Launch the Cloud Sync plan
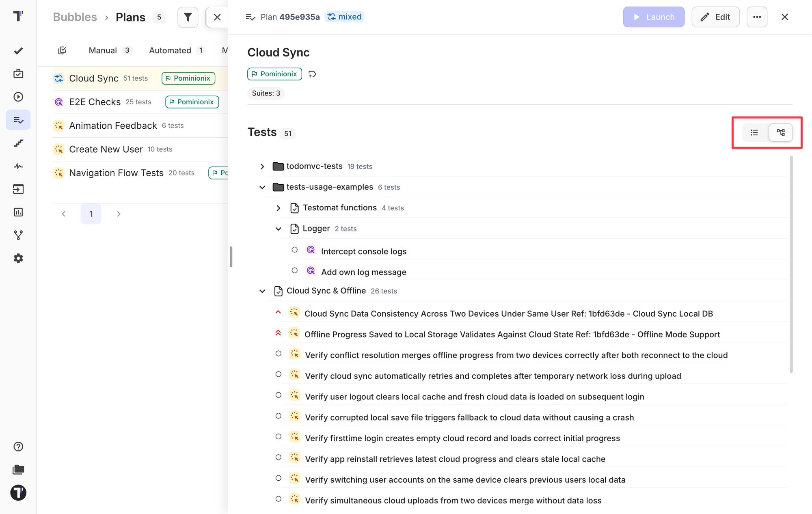The width and height of the screenshot is (812, 514). pyautogui.click(x=654, y=17)
